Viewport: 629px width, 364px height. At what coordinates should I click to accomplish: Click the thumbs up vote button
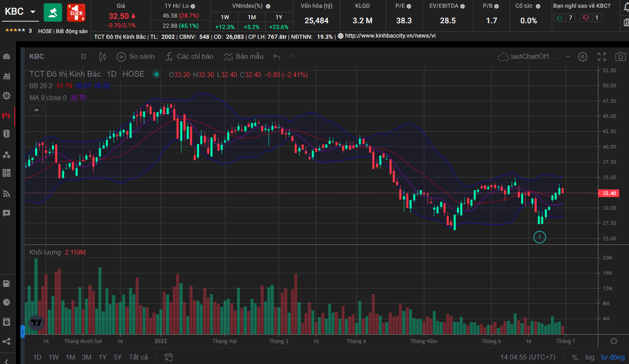tap(560, 18)
